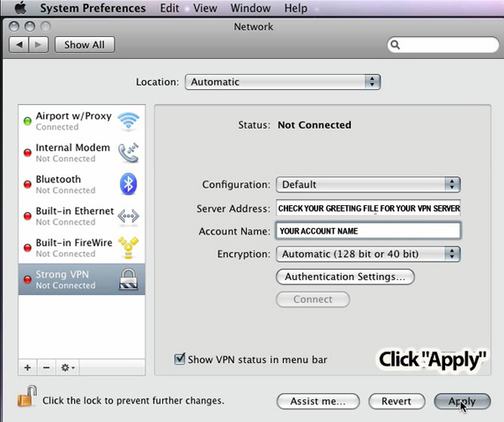This screenshot has height=422, width=504.
Task: Open the Edit menu in menu bar
Action: point(169,8)
